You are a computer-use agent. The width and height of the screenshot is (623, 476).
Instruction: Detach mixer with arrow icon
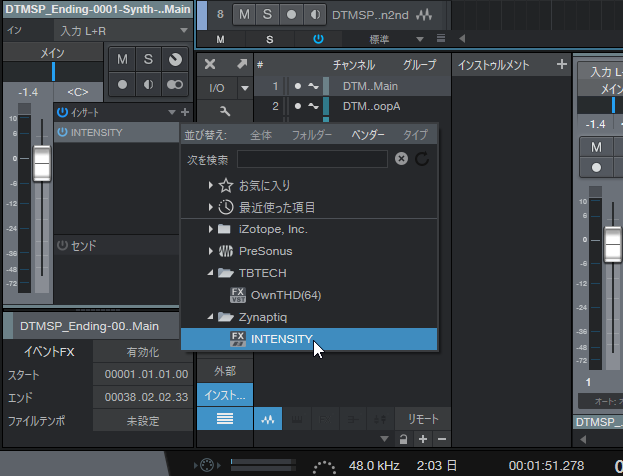coord(242,64)
